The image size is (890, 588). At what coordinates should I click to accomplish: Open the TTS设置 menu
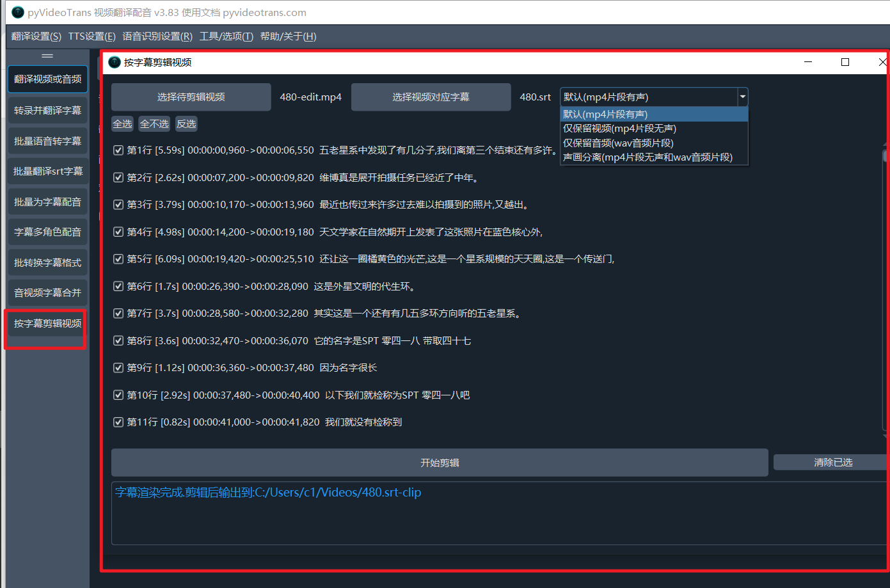coord(91,36)
